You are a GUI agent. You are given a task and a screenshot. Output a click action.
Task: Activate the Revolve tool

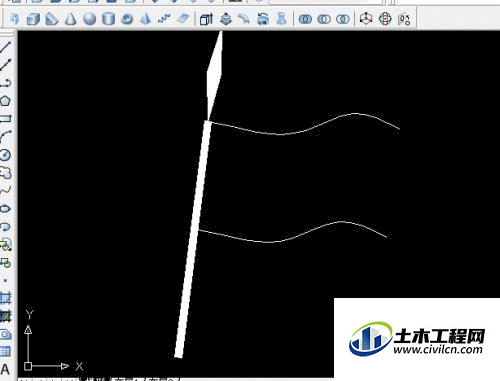point(263,19)
